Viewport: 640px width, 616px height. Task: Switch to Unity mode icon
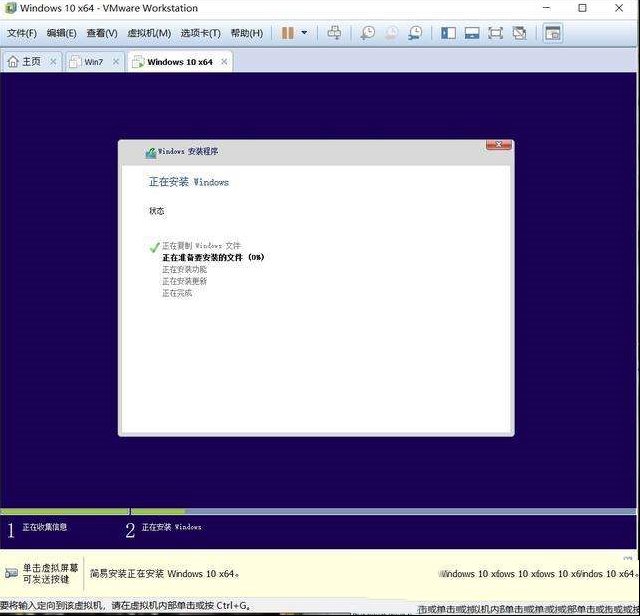(519, 33)
